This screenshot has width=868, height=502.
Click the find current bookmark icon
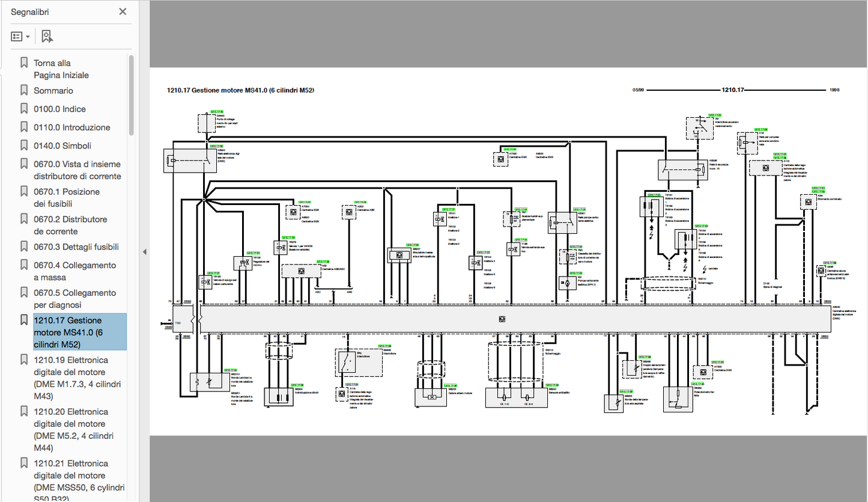click(47, 37)
